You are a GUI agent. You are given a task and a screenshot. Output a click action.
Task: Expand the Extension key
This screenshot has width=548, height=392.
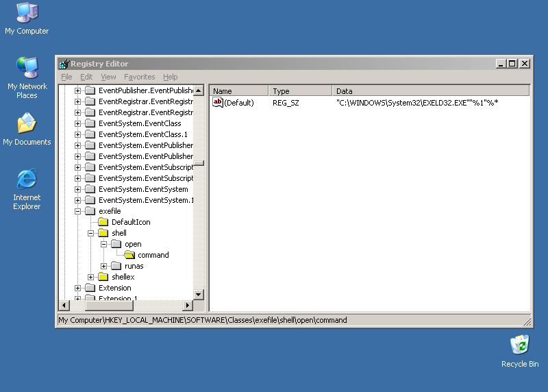coord(77,288)
